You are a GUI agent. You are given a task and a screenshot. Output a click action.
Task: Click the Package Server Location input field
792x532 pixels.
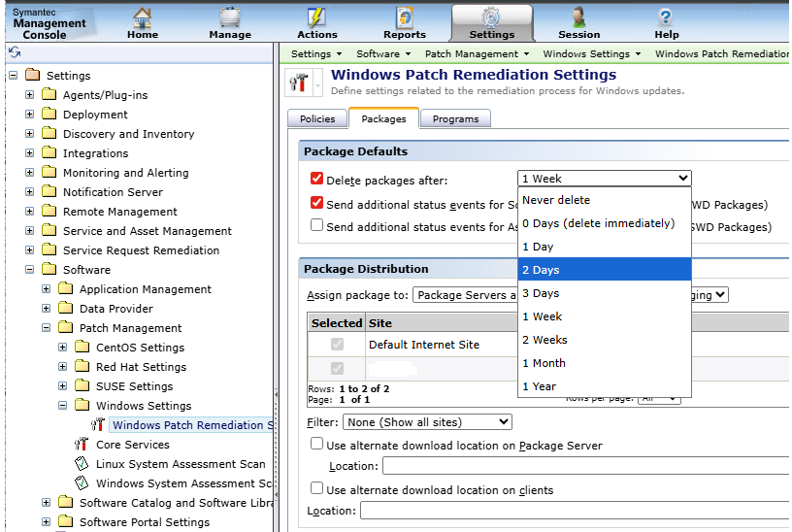[x=582, y=467]
